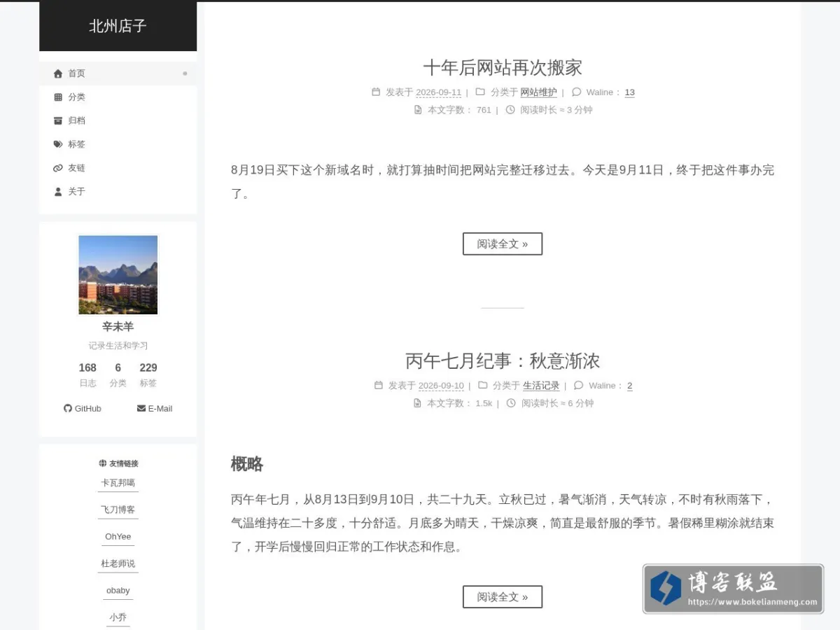Click the 概略 section heading
Screen dimensions: 840x630
point(247,464)
